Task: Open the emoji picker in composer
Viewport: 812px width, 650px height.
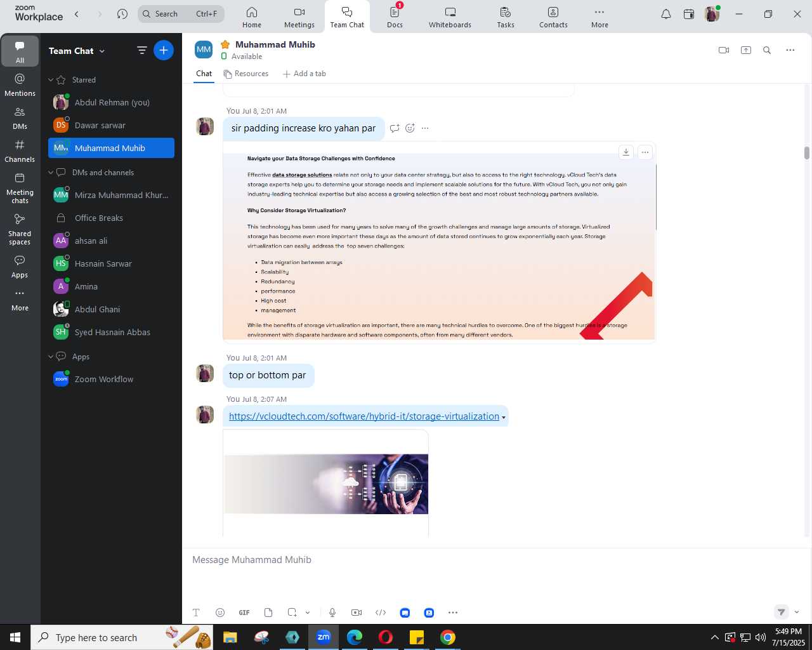Action: (220, 613)
